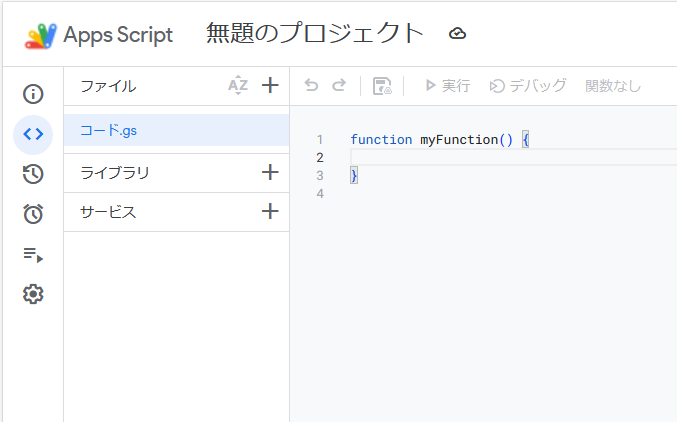677x422 pixels.
Task: Open the 関数なし function selector dropdown
Action: (613, 86)
